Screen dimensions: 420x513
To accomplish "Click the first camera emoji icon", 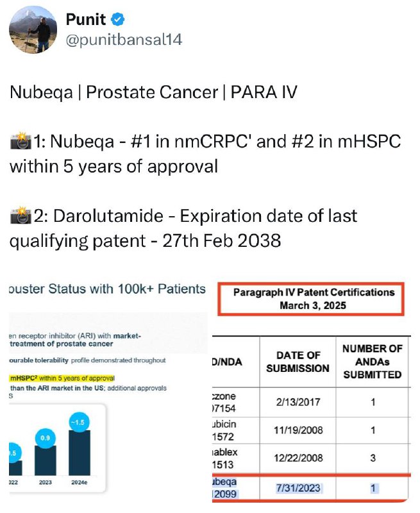I will coord(21,141).
